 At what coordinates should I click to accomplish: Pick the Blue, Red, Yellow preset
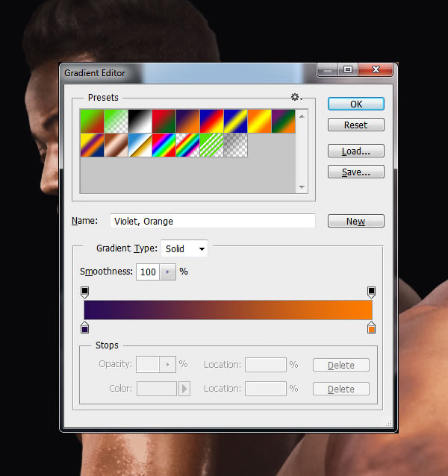pyautogui.click(x=212, y=122)
